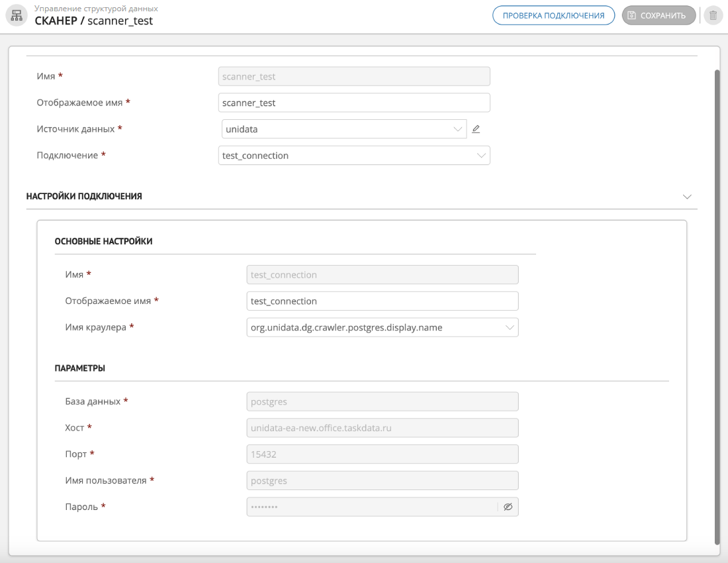Click Проверка подключения button
Image resolution: width=728 pixels, height=563 pixels.
[x=553, y=16]
